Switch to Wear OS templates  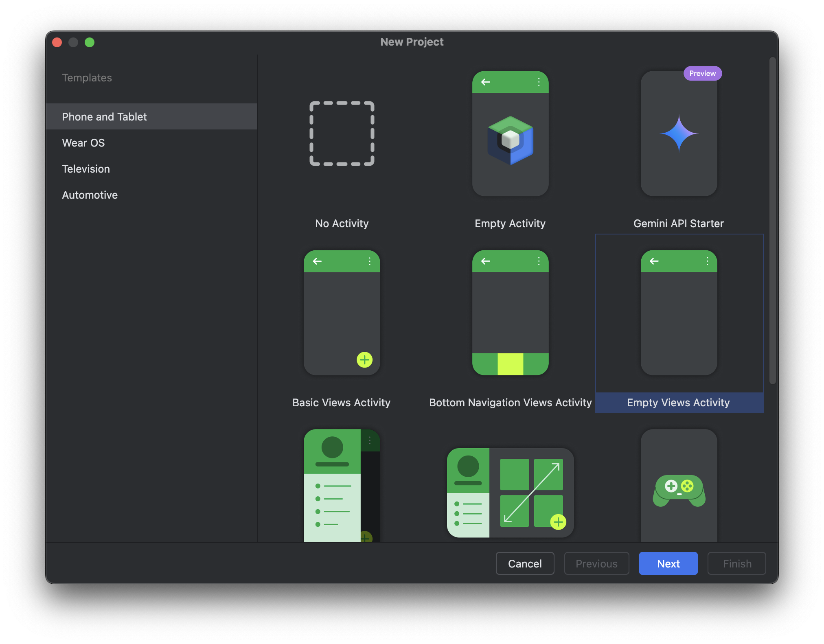click(x=151, y=142)
